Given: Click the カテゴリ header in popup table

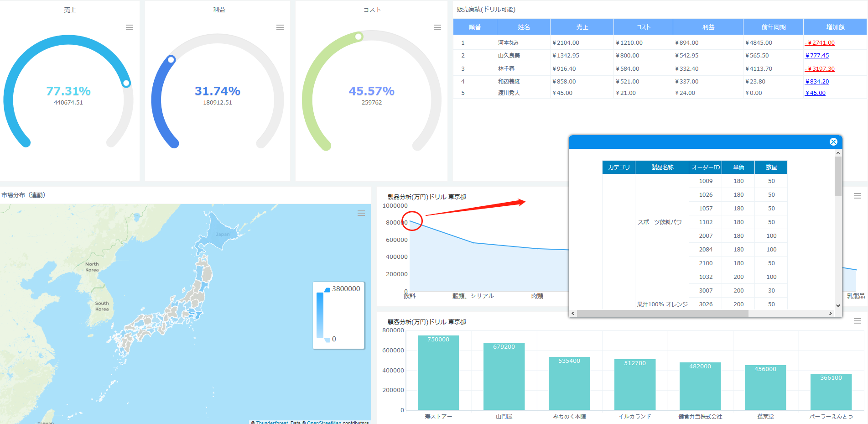Looking at the screenshot, I should [619, 168].
